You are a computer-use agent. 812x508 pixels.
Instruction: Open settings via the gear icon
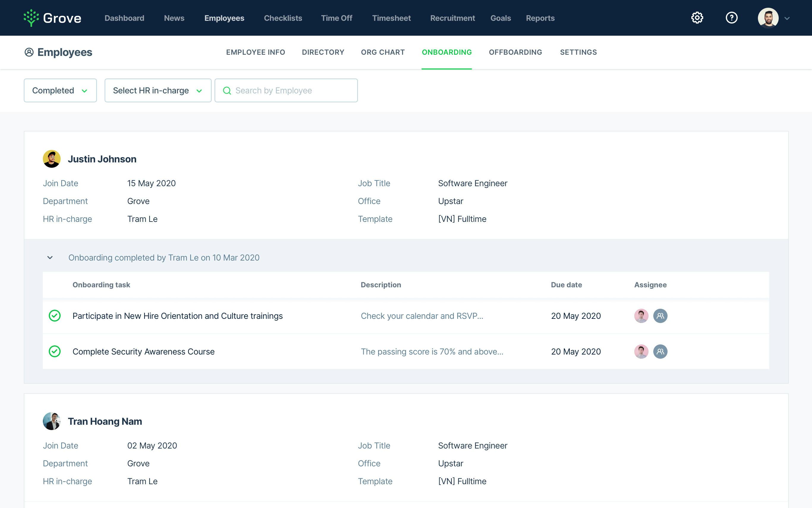697,18
